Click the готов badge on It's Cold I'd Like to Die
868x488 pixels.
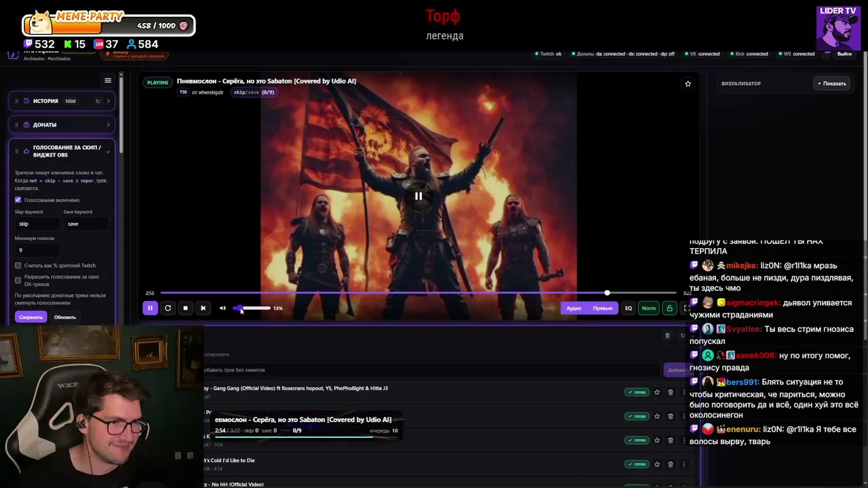(637, 464)
